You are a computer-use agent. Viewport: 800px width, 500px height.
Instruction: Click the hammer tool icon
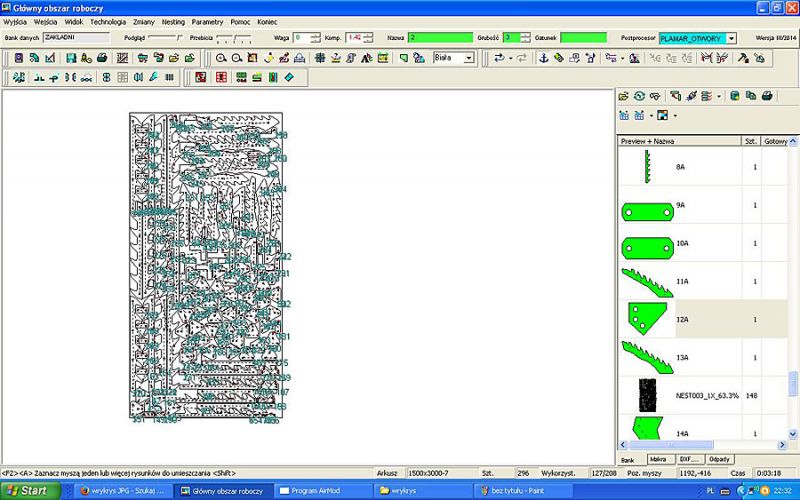coord(742,58)
